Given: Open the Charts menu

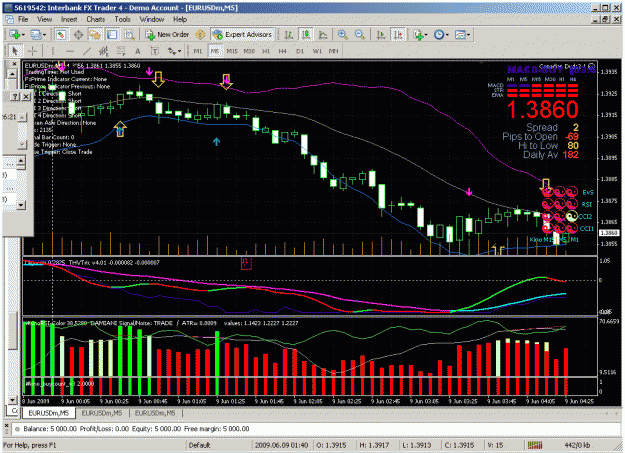Looking at the screenshot, I should (96, 19).
